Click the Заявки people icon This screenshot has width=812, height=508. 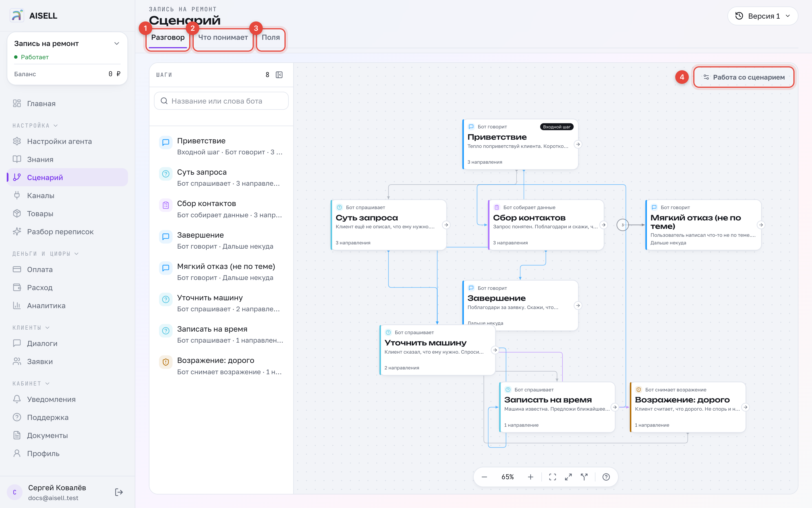click(17, 361)
